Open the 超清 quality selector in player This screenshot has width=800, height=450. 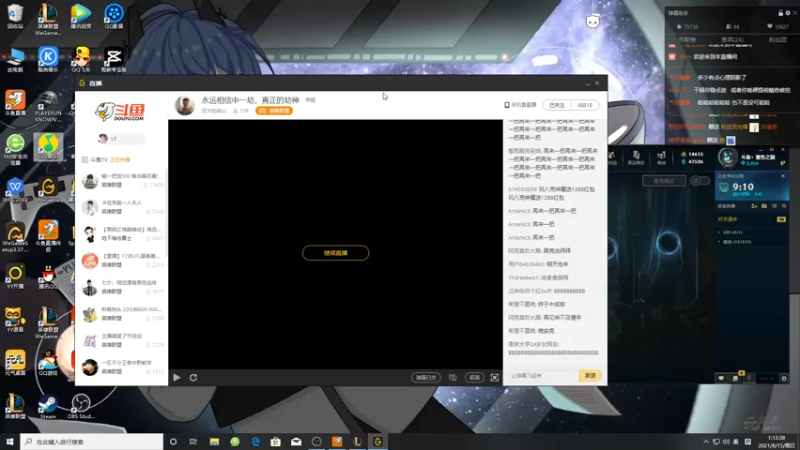[474, 378]
